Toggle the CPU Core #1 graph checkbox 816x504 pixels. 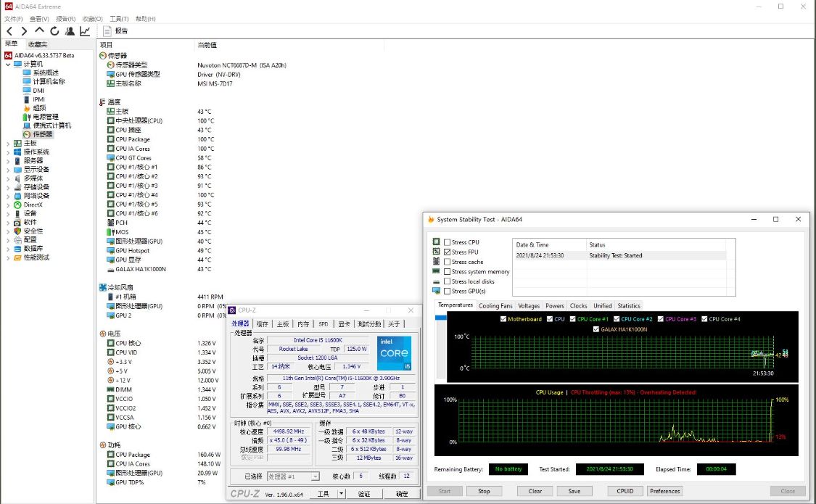coord(572,319)
